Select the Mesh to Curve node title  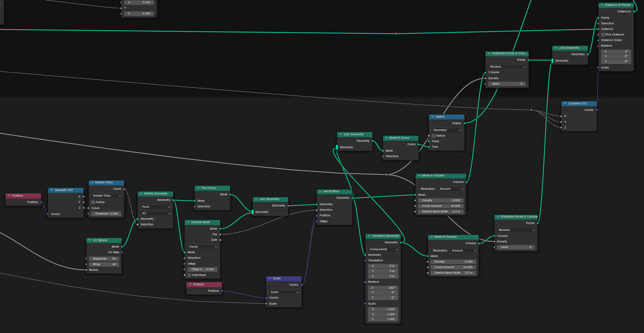tap(399, 138)
